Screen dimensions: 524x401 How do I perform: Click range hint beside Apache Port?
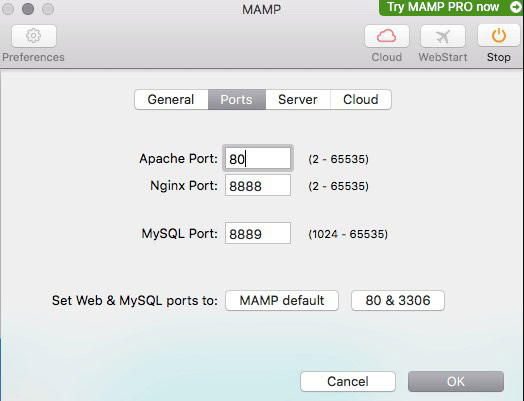click(x=339, y=159)
